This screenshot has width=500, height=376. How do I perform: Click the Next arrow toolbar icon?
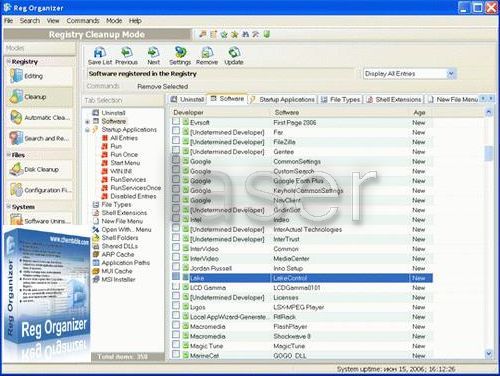[153, 53]
